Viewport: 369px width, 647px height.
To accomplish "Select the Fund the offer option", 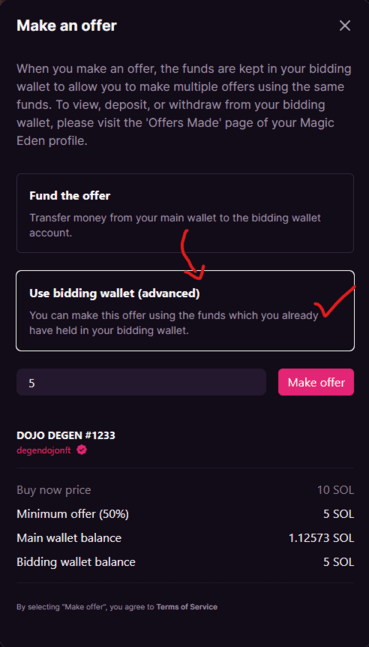I will coord(185,213).
